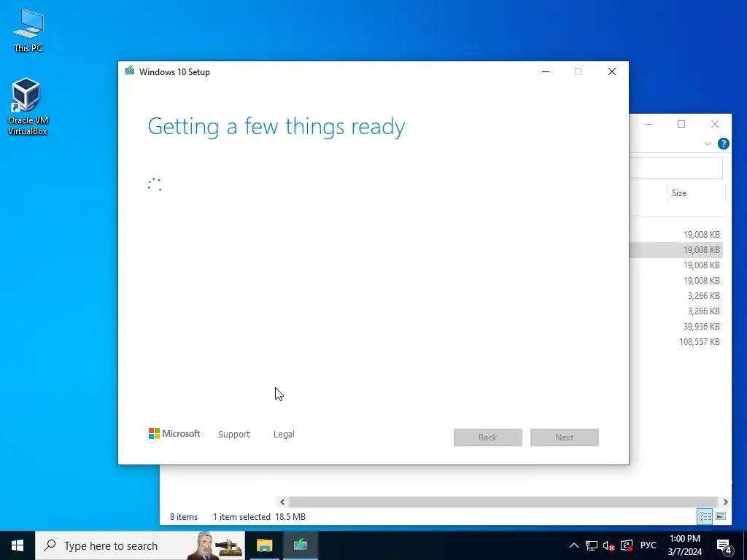The image size is (747, 560).
Task: Click the left scroll arrow in Explorer
Action: point(282,502)
